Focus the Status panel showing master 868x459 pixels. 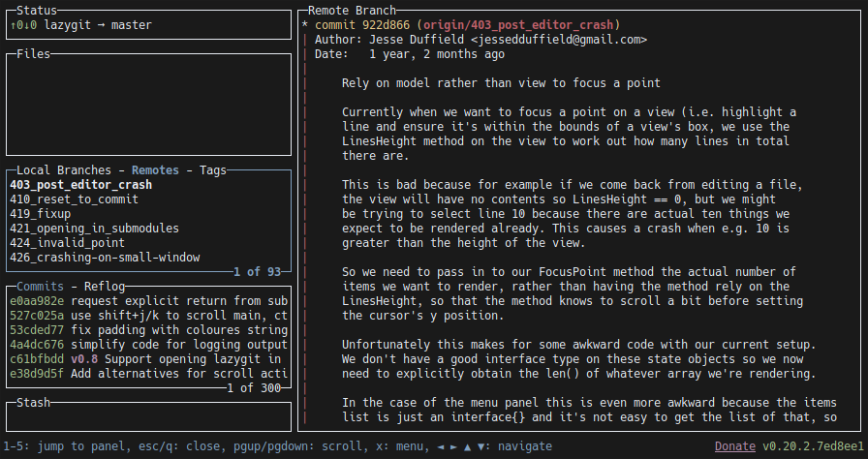point(148,25)
